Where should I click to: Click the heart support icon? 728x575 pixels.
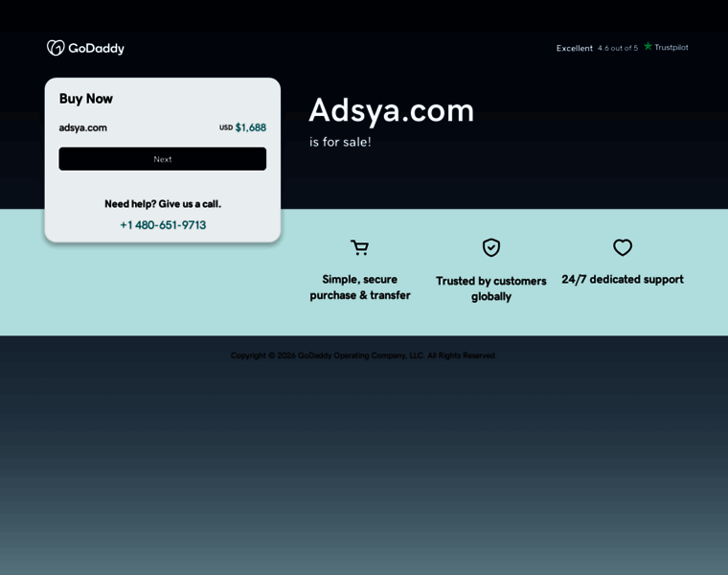623,247
